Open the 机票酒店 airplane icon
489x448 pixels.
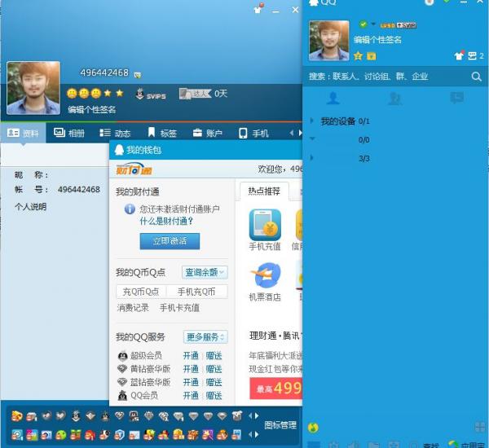click(266, 275)
